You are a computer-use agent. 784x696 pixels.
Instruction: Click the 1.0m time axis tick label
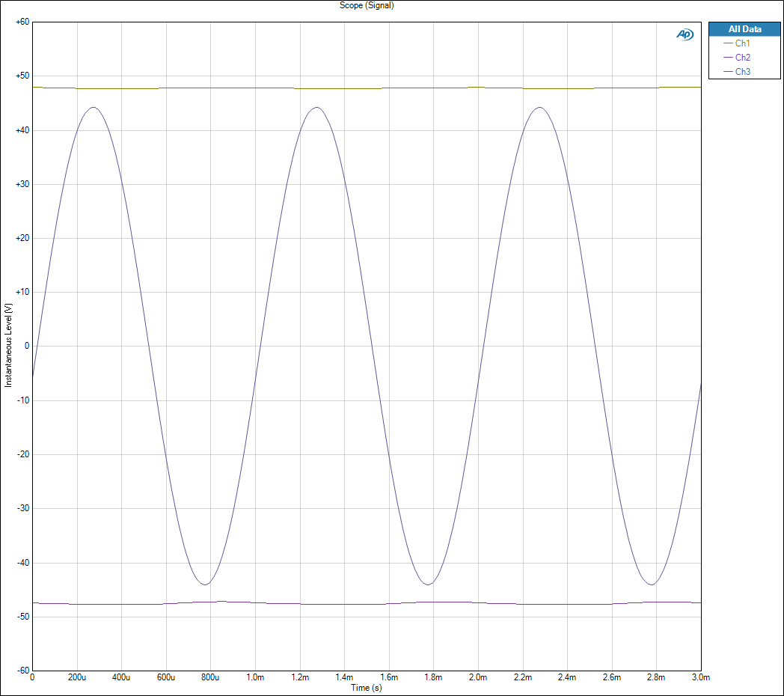pos(256,677)
